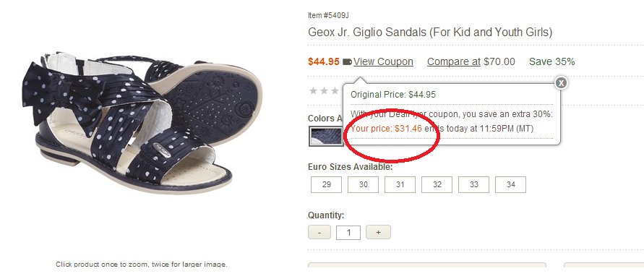Pick Euro size 34

click(510, 184)
